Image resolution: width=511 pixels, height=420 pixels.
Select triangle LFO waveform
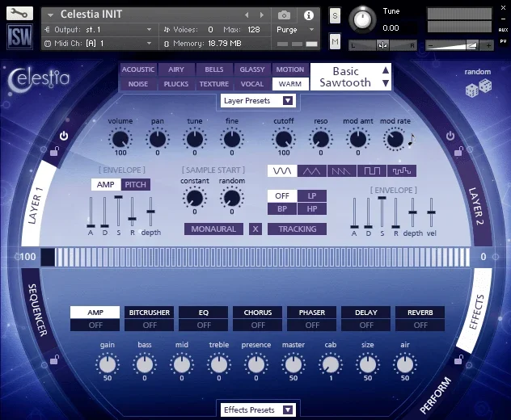(x=312, y=171)
